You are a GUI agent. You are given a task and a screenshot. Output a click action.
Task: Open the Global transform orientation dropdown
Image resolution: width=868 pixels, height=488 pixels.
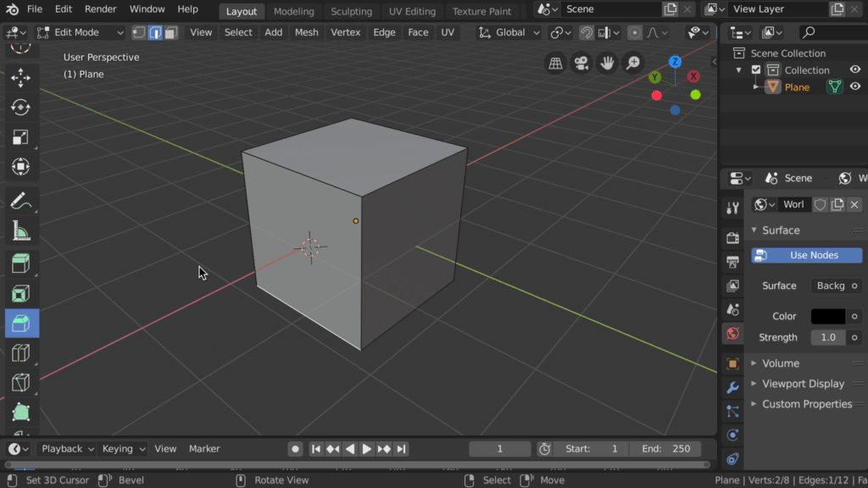(509, 32)
